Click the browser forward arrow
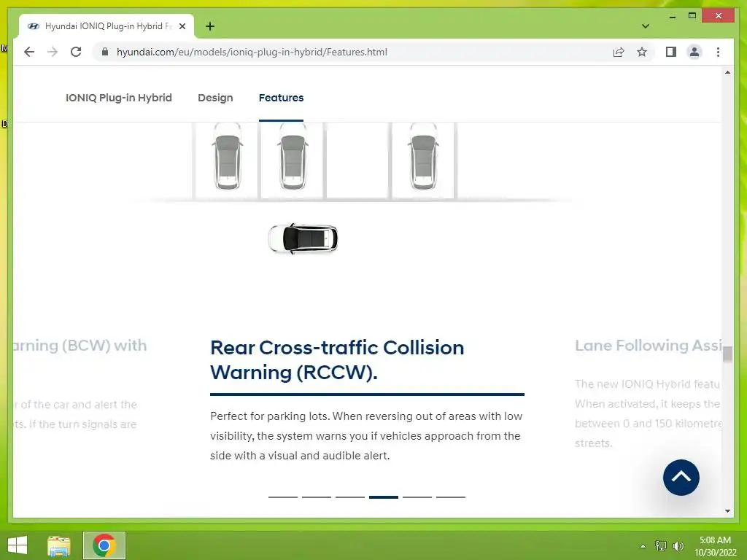 click(53, 52)
